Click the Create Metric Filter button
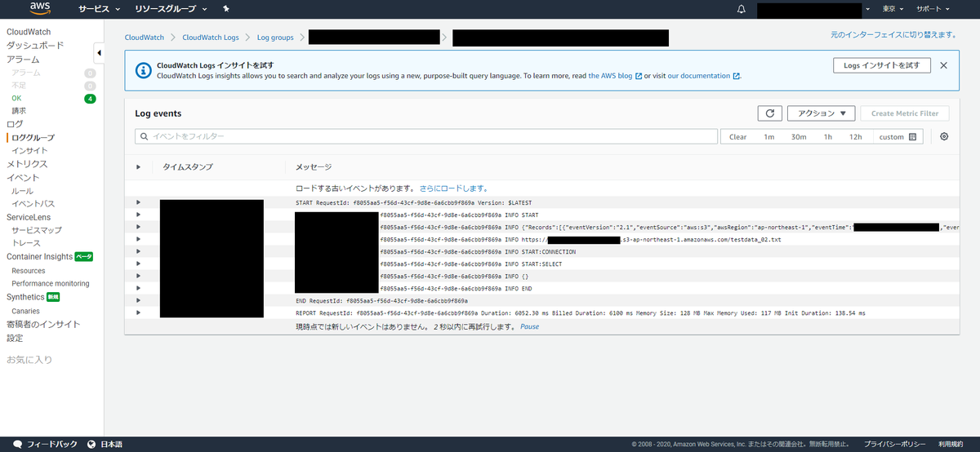This screenshot has width=980, height=452. pyautogui.click(x=905, y=113)
